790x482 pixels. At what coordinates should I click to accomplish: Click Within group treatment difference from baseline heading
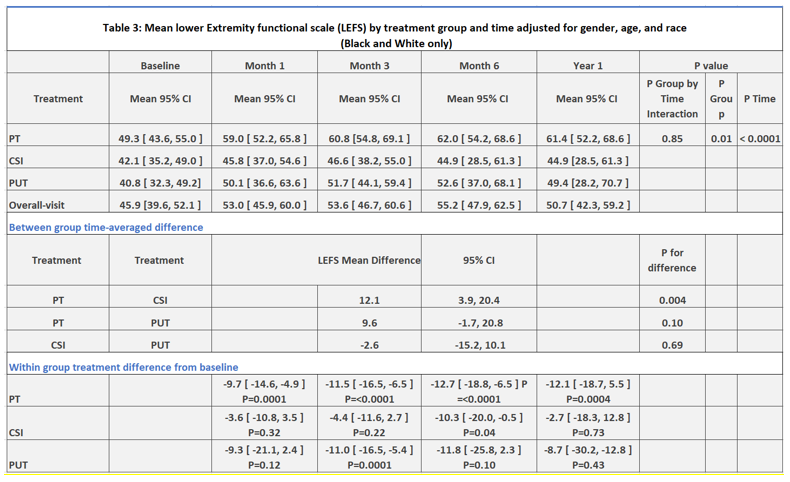[123, 367]
